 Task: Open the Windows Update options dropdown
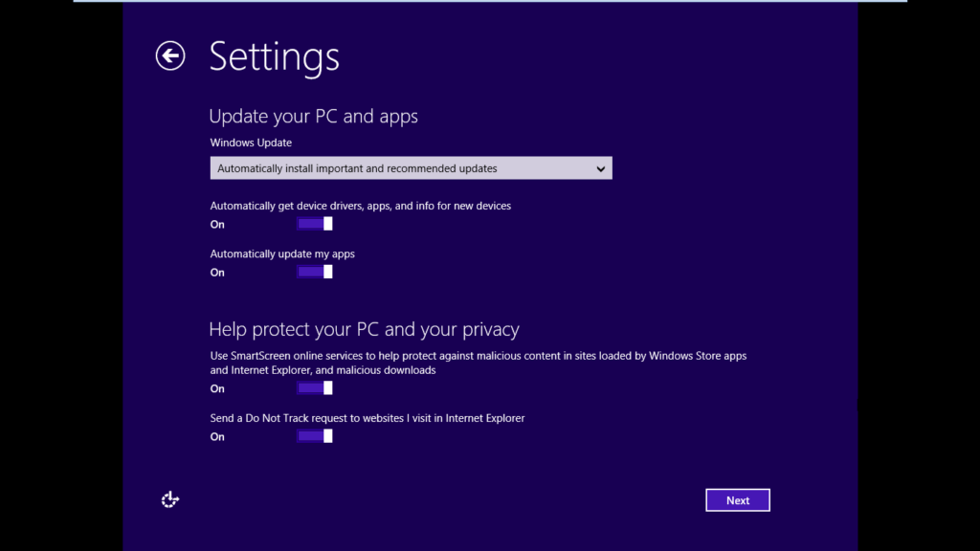pyautogui.click(x=411, y=168)
